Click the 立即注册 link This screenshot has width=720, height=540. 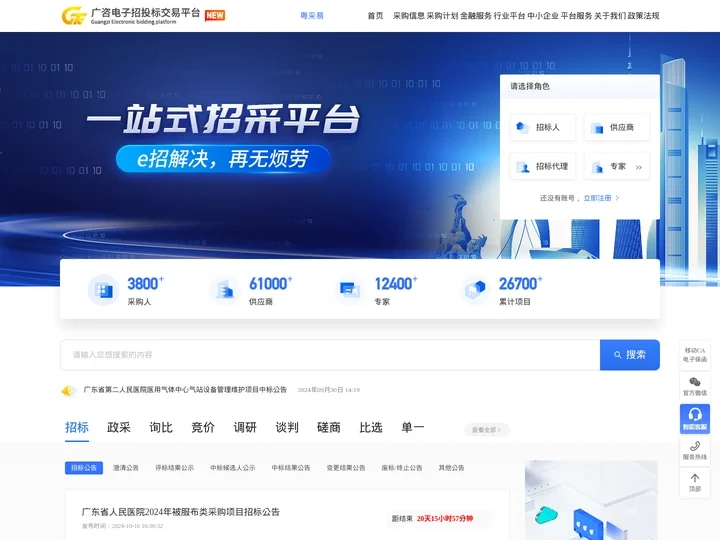600,198
